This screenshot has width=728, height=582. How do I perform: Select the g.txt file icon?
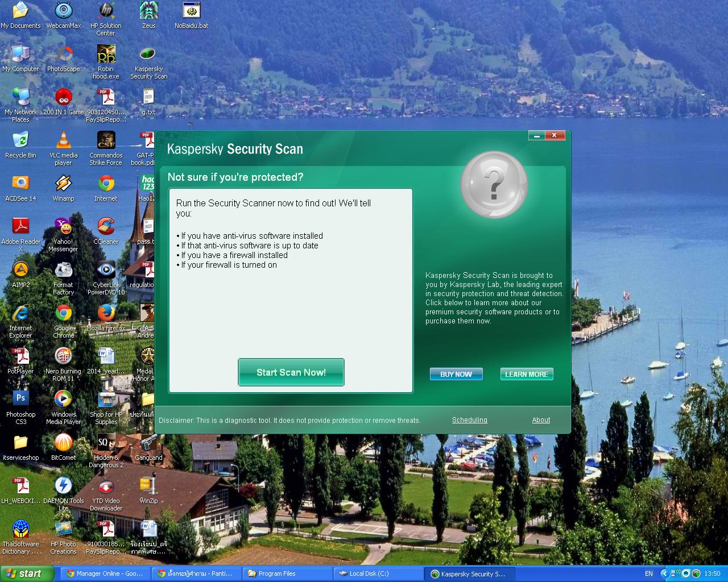coord(148,102)
